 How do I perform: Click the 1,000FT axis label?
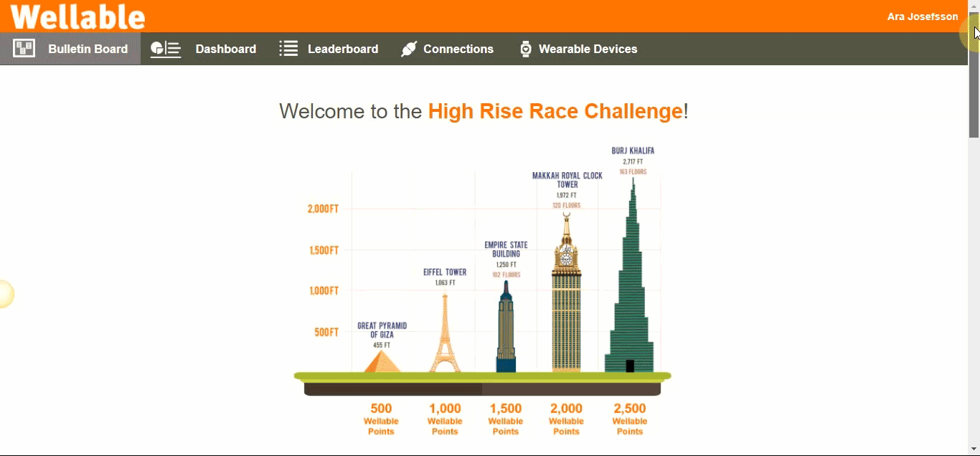[324, 290]
